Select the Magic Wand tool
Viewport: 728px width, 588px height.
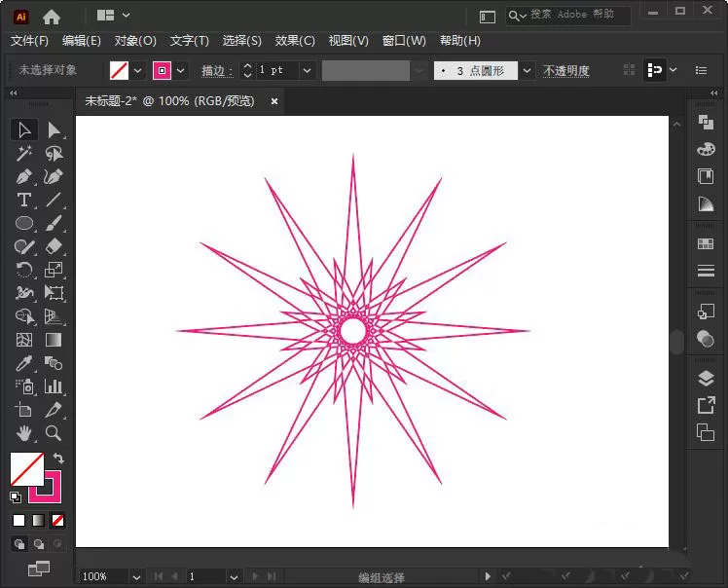(23, 153)
